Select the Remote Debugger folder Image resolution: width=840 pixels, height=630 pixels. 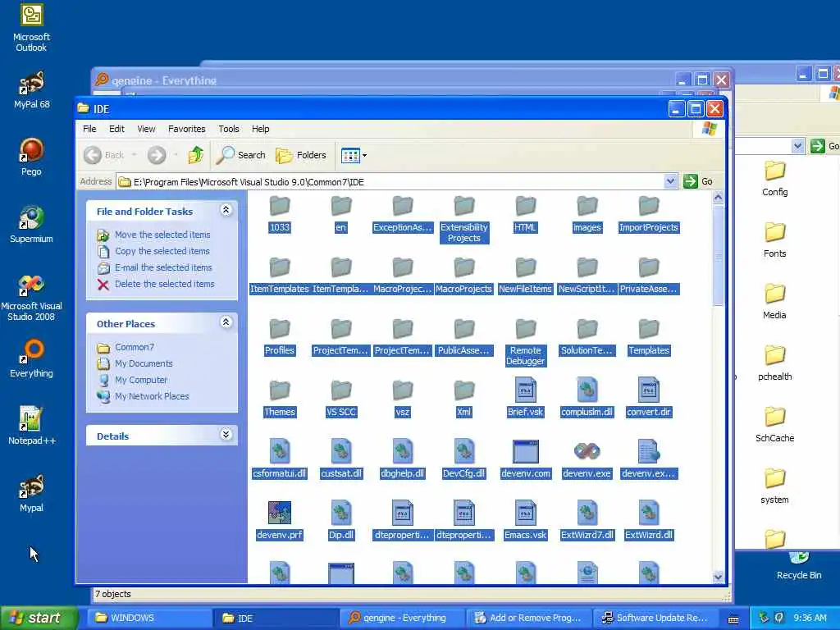click(526, 342)
